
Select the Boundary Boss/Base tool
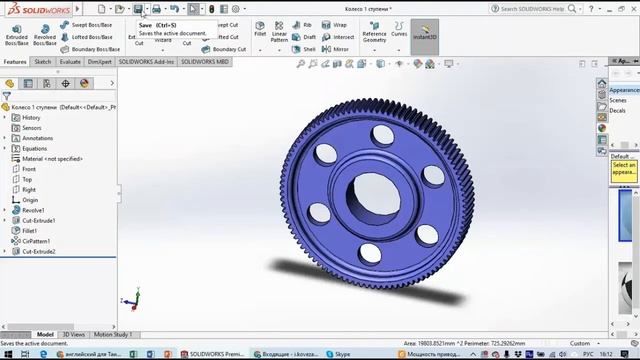click(x=90, y=49)
